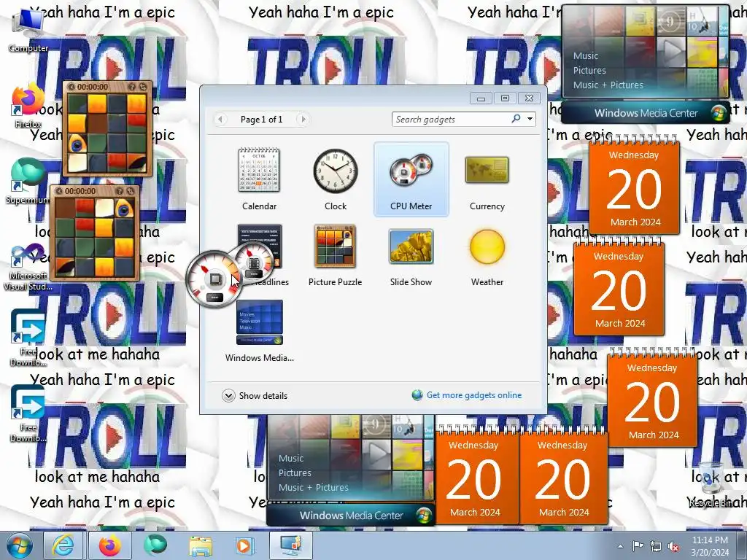Expand Show details in gadget gallery
This screenshot has height=560, width=747.
point(255,396)
